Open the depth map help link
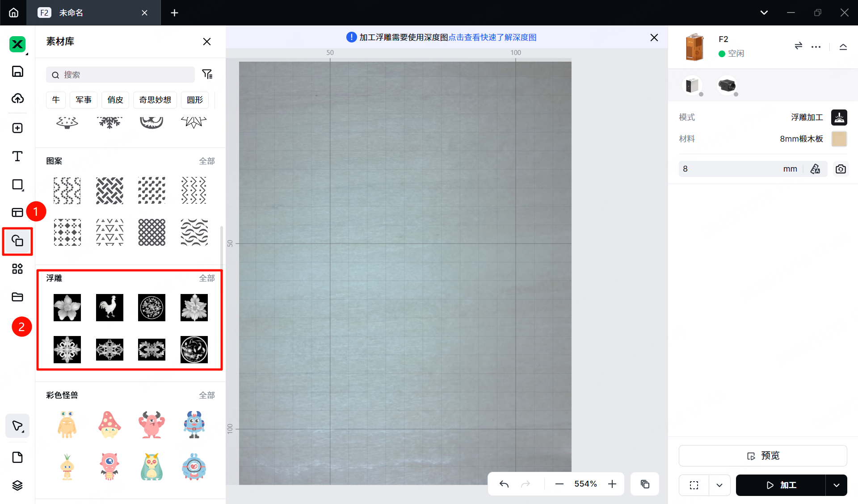858x504 pixels. (492, 38)
